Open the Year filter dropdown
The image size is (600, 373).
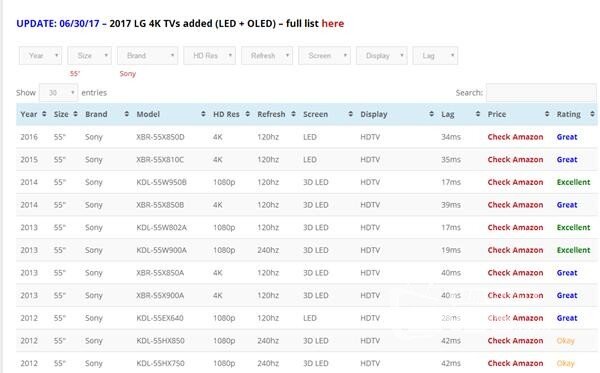coord(40,56)
